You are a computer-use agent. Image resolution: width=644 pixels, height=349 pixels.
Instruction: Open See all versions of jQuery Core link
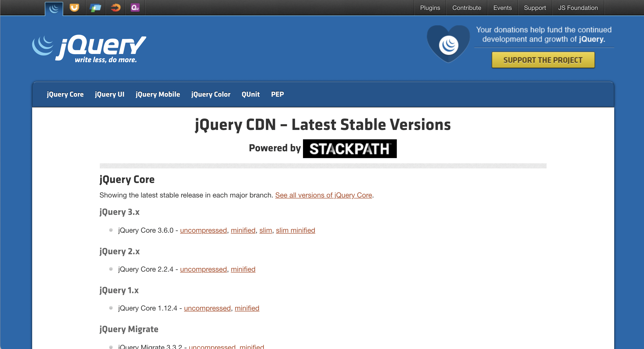point(323,195)
